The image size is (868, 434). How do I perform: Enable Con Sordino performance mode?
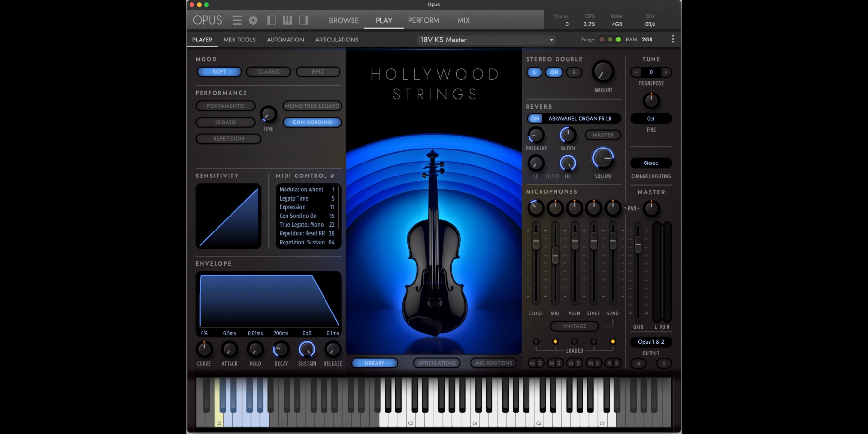coord(312,122)
